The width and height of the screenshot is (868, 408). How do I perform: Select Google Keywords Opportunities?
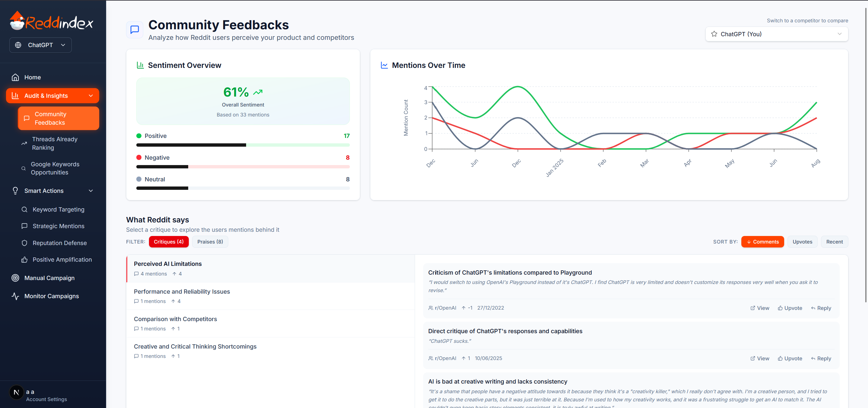(55, 168)
